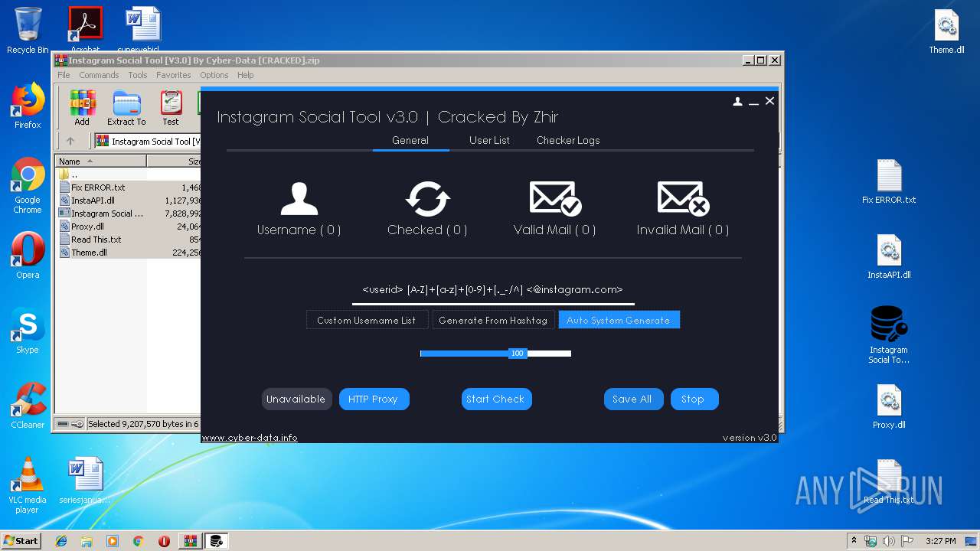The width and height of the screenshot is (980, 551).
Task: Click the Username person icon
Action: (299, 199)
